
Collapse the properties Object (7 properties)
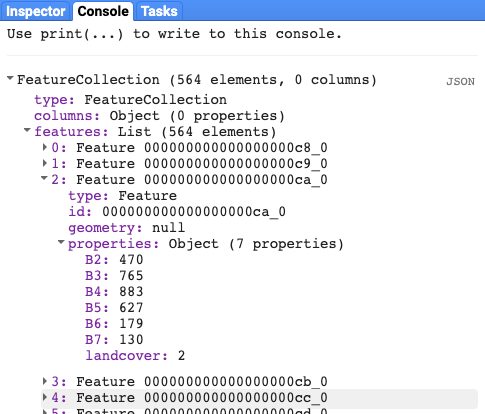click(61, 242)
